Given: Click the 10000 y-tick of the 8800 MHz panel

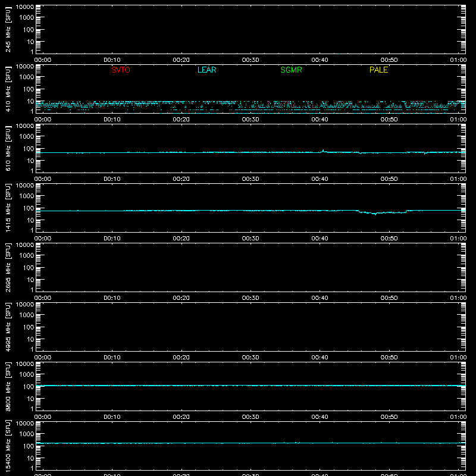Looking at the screenshot, I should (25, 364).
